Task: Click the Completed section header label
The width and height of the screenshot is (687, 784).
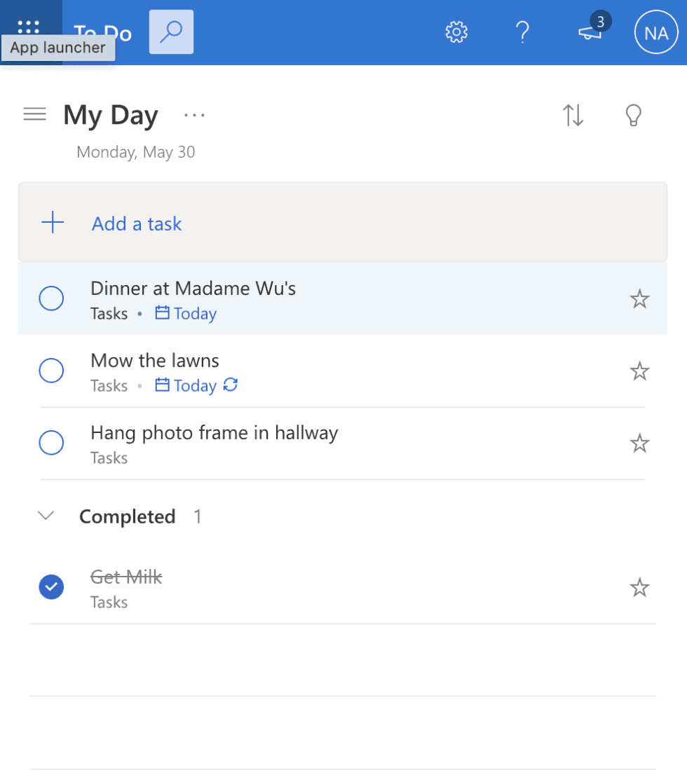Action: click(x=127, y=516)
